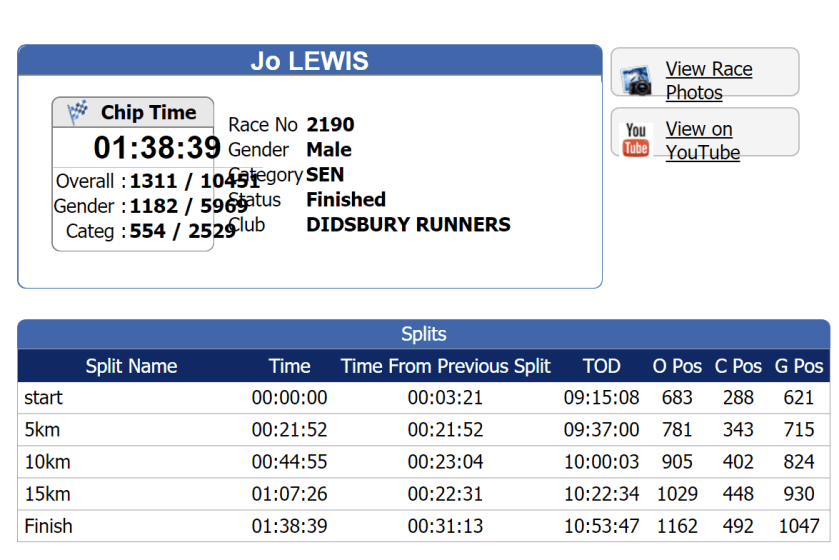Click the Split Name column header
Screen dimensions: 839x560
(x=131, y=366)
